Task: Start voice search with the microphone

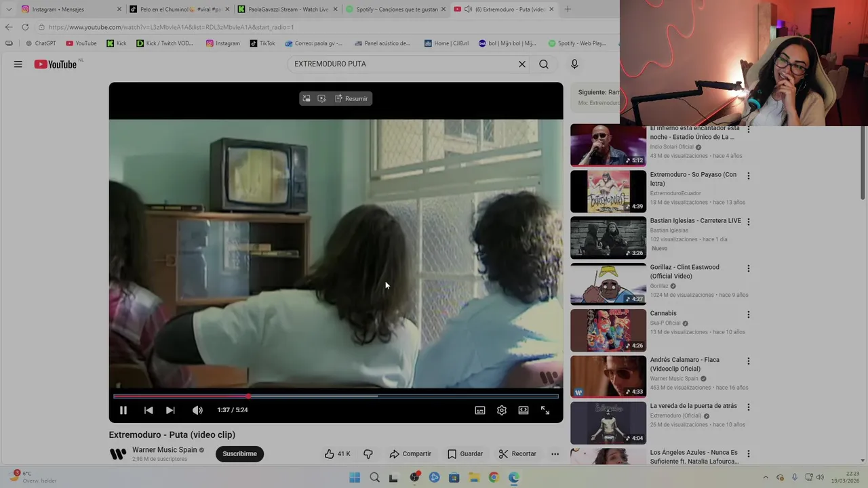Action: click(574, 64)
